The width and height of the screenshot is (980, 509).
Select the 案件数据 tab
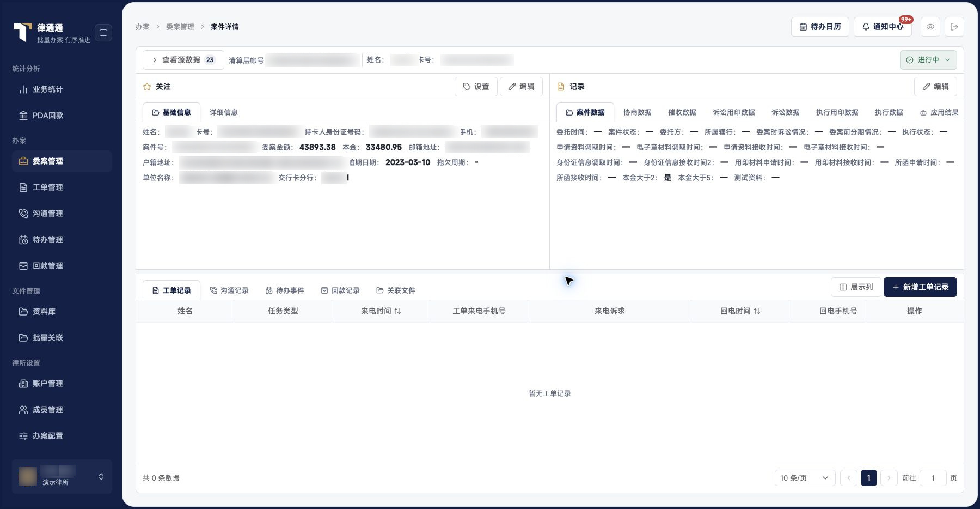click(x=585, y=112)
